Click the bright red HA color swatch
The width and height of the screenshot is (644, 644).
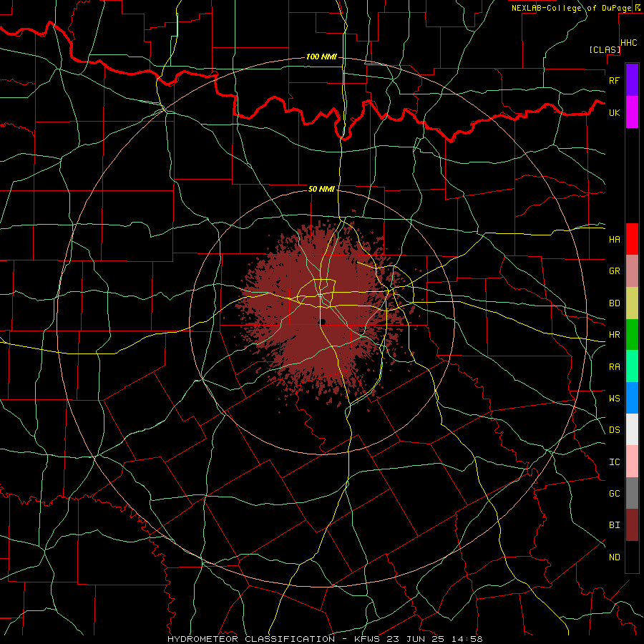click(632, 239)
